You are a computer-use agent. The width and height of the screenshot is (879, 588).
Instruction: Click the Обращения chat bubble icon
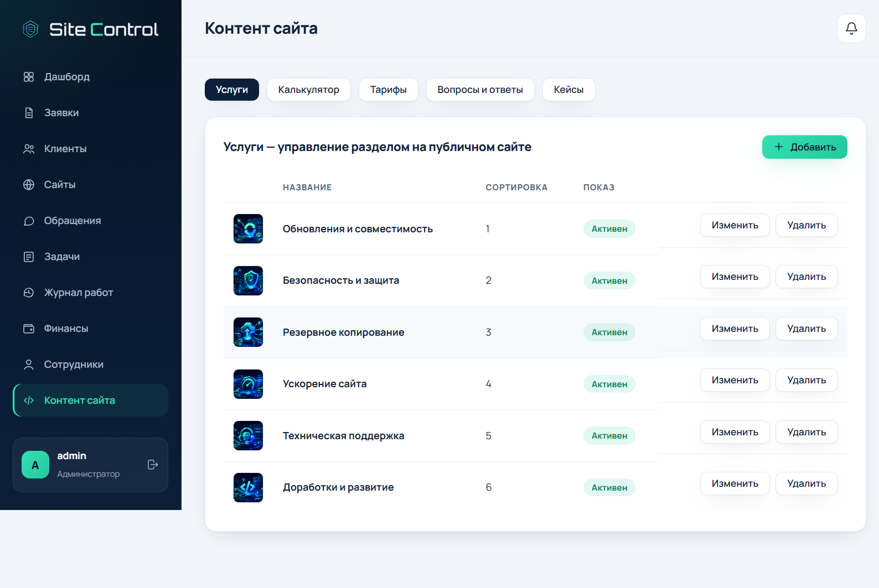[x=29, y=221]
